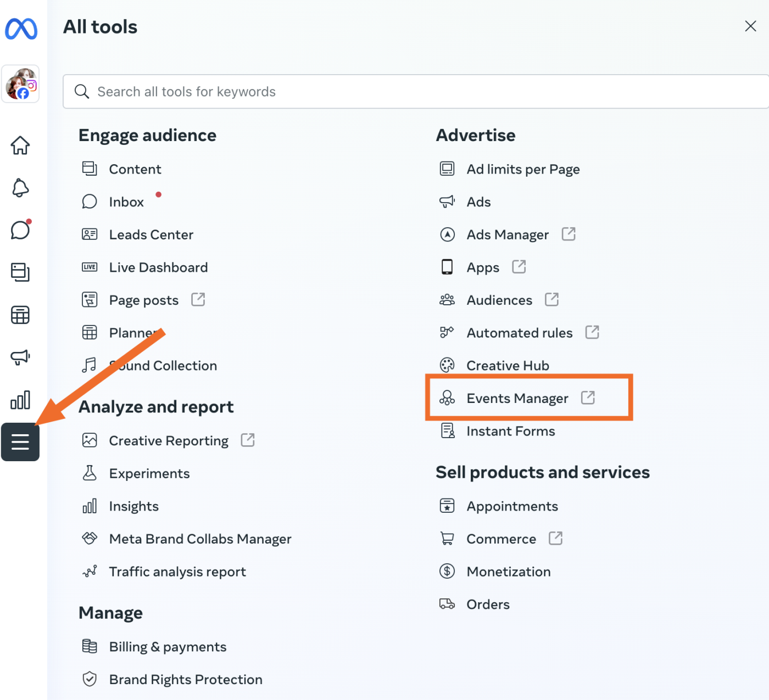Open Content icon in the sidebar
The image size is (769, 700).
tap(20, 272)
